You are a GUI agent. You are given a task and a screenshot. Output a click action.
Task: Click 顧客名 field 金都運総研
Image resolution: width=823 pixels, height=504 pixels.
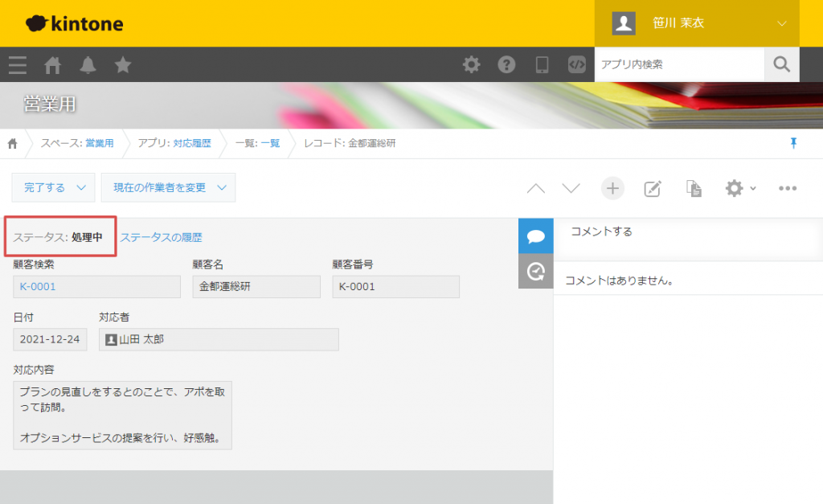[x=256, y=287]
